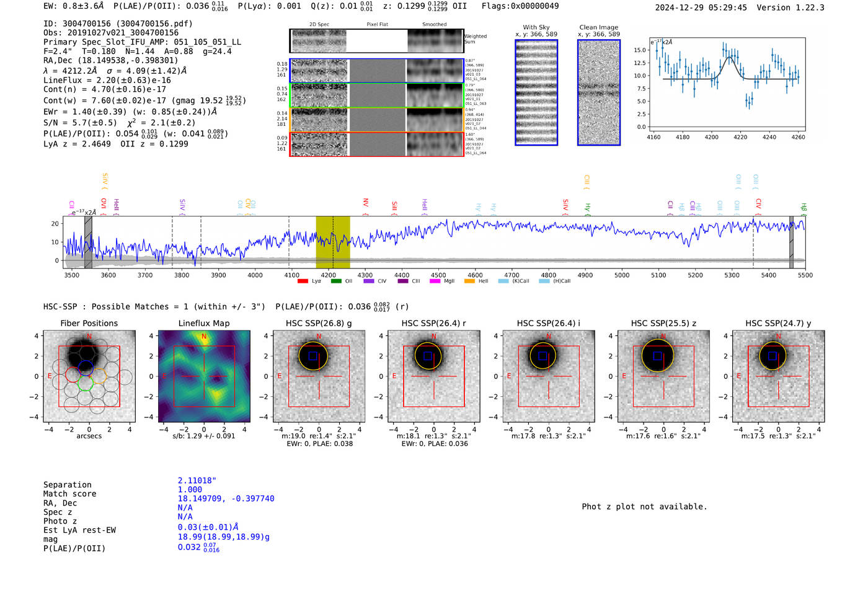868x591 pixels.
Task: Select the blue-bordered fiber spectrum row
Action: pos(376,71)
